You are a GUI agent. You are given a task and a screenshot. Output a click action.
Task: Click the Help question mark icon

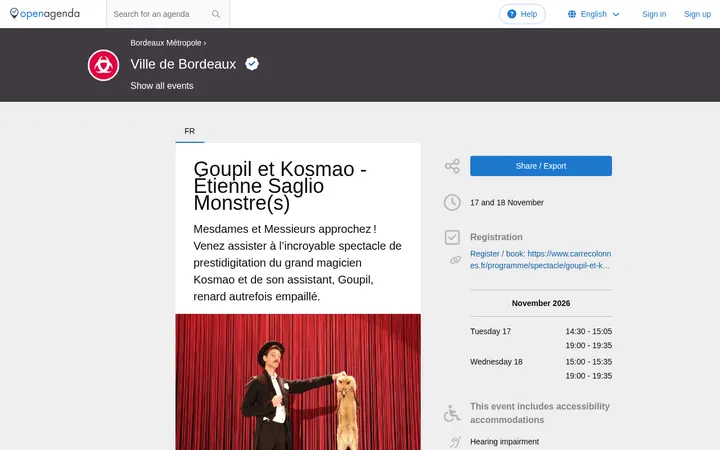point(512,14)
